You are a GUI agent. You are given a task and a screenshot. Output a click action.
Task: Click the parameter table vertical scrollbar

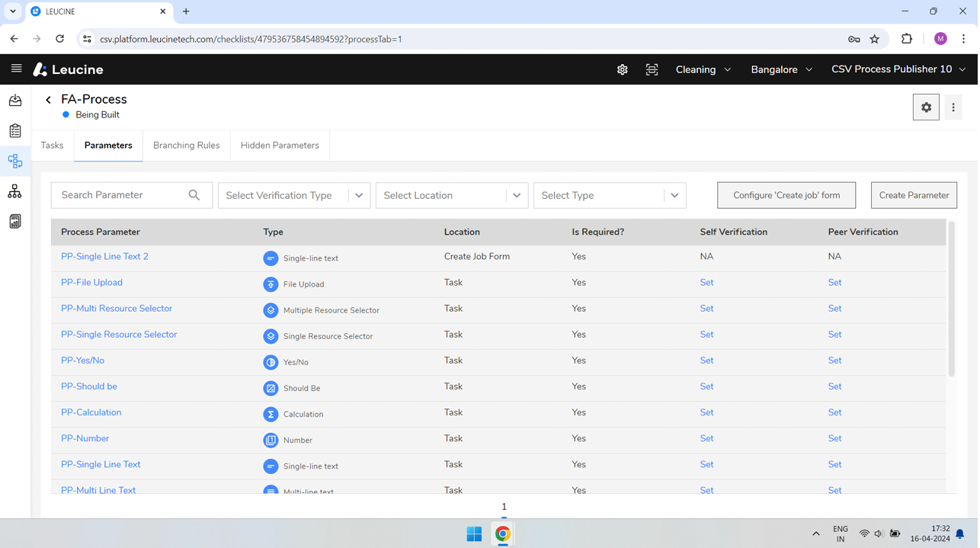951,299
